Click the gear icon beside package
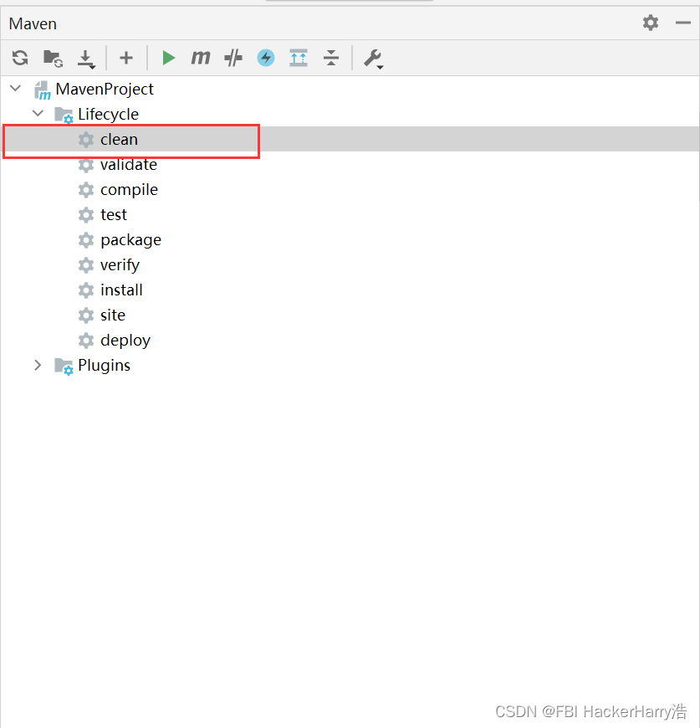Screen dimensions: 700x728 click(86, 240)
